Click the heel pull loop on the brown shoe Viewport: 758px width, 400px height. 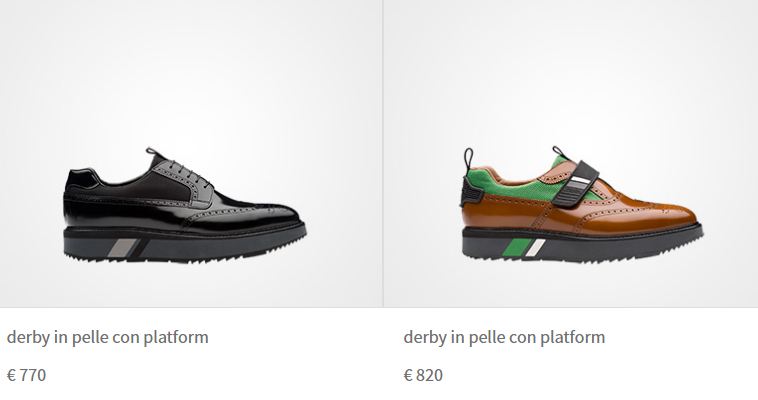468,162
